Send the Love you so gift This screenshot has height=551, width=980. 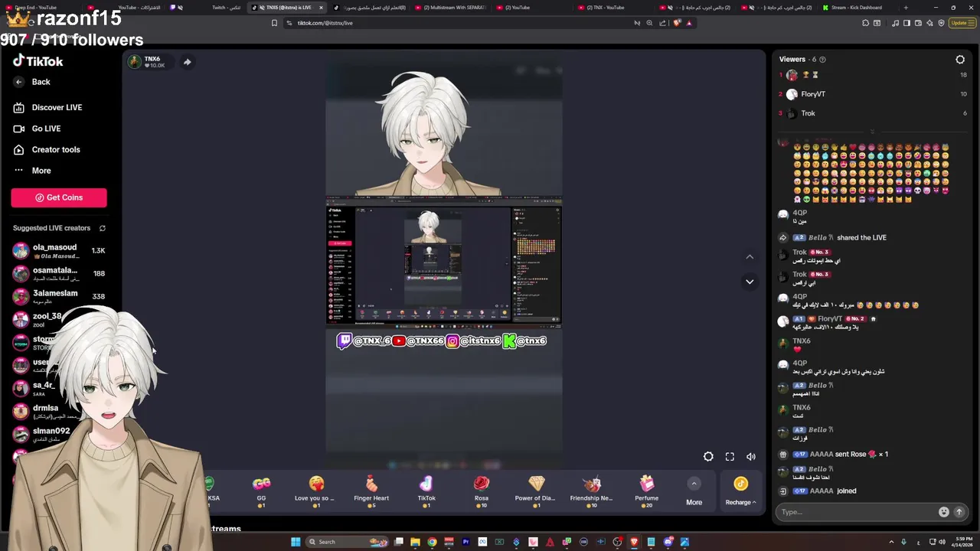click(x=316, y=491)
